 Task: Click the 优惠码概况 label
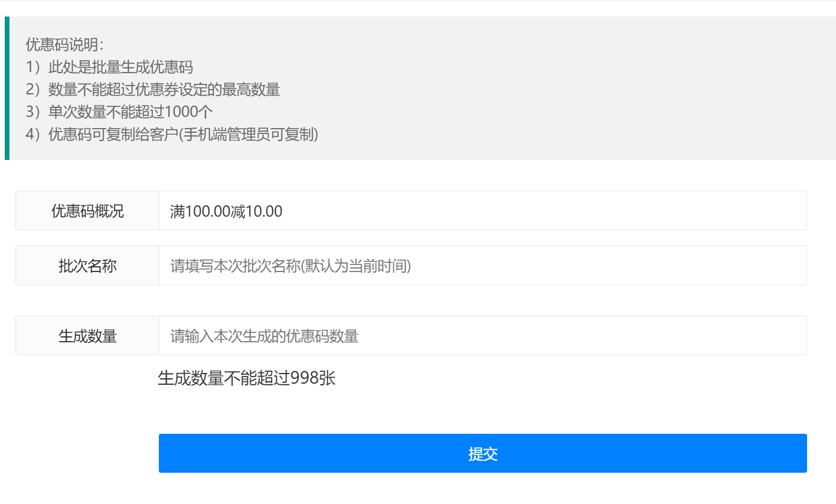coord(87,211)
